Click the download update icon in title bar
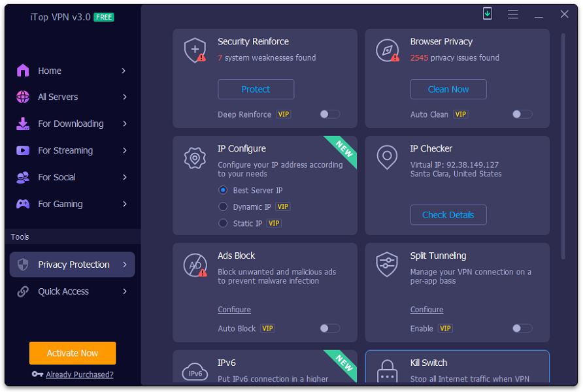 click(x=488, y=14)
